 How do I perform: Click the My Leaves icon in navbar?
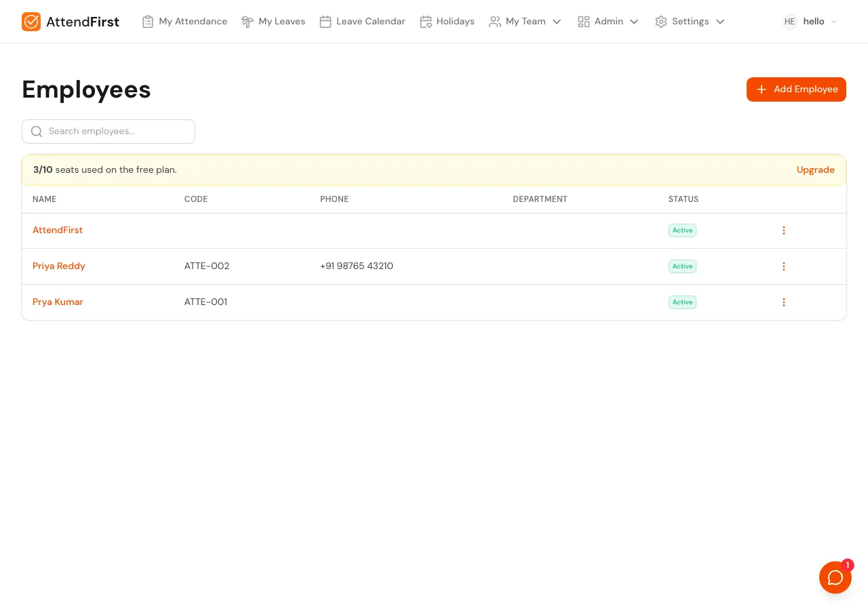[x=248, y=22]
